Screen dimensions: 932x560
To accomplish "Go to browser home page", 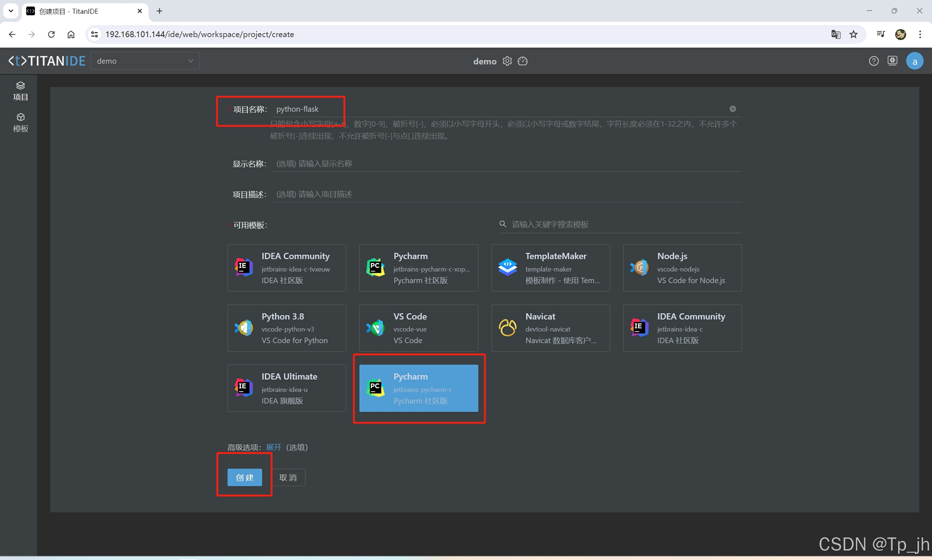I will (x=71, y=34).
